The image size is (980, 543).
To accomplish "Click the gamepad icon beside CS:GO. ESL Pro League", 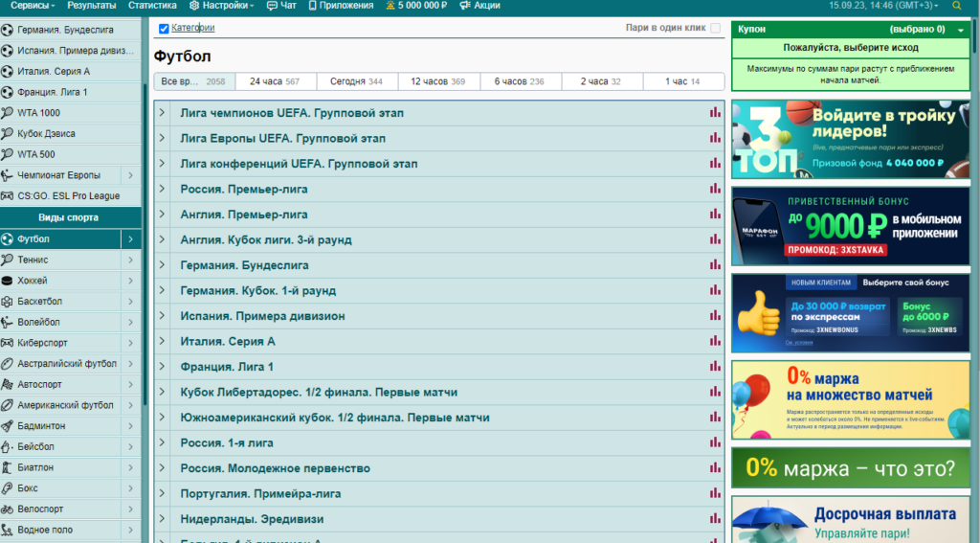I will point(7,195).
